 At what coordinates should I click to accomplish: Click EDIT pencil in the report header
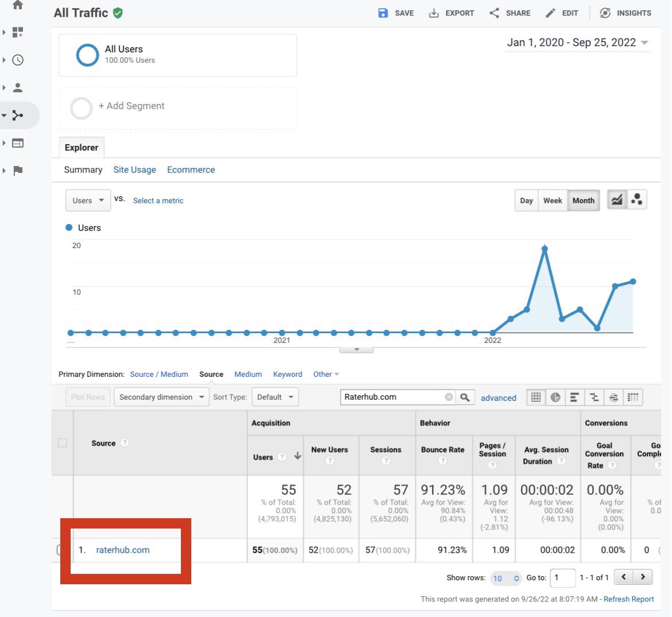tap(562, 13)
